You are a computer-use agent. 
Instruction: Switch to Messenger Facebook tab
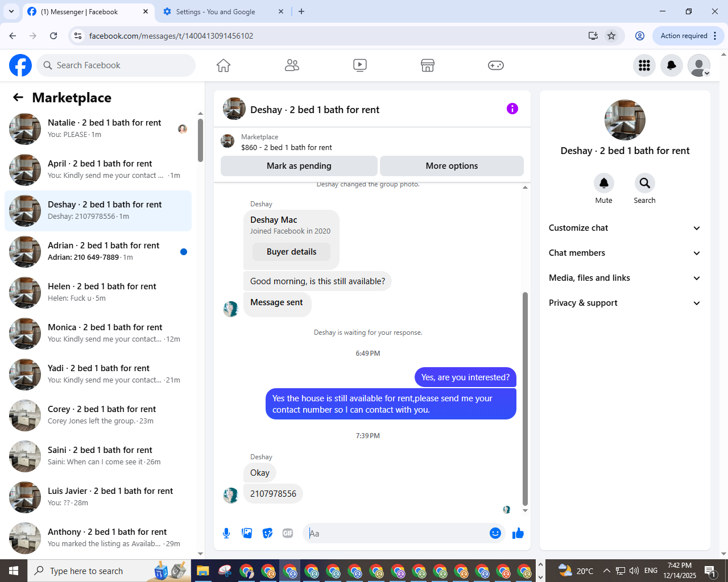click(88, 11)
